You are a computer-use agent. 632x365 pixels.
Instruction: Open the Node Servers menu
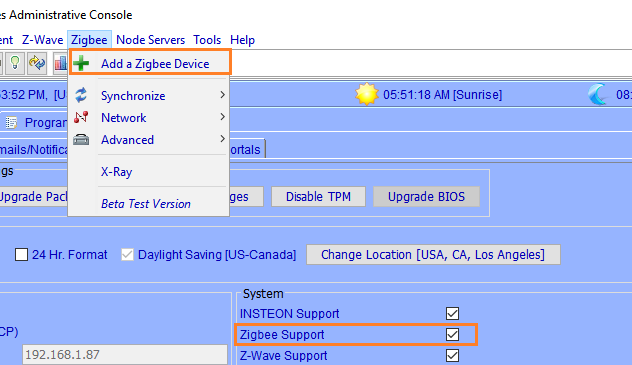pos(150,40)
